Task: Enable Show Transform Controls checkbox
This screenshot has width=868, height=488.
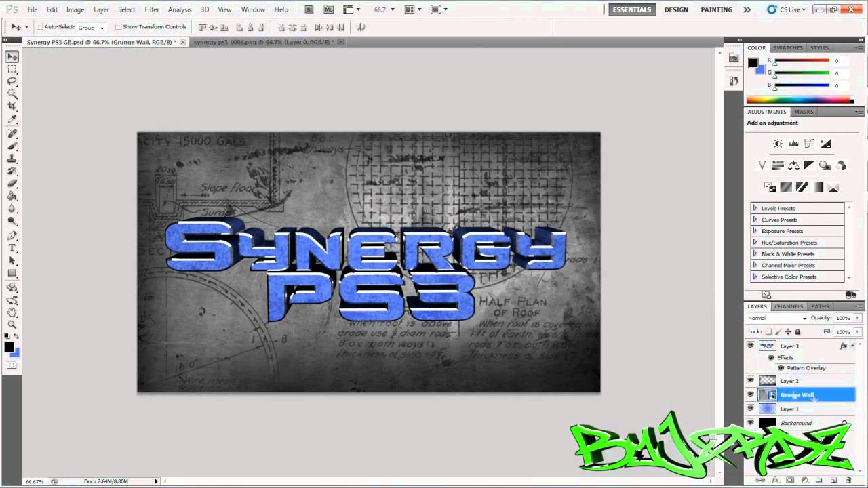Action: 118,27
